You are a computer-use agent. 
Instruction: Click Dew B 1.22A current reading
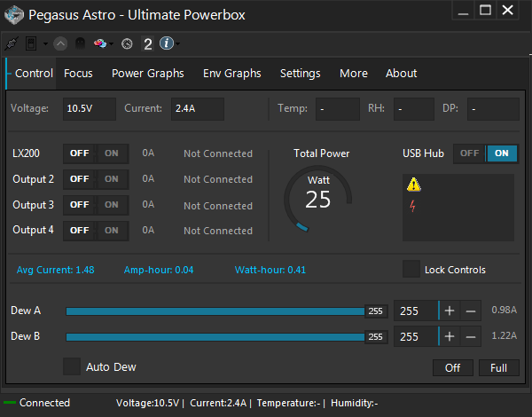tap(505, 335)
